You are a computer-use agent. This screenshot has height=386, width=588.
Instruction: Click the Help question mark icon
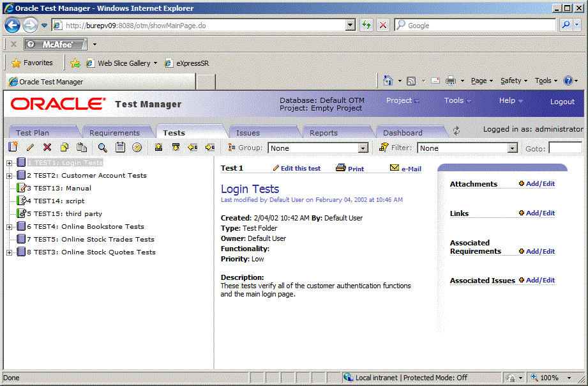click(568, 81)
